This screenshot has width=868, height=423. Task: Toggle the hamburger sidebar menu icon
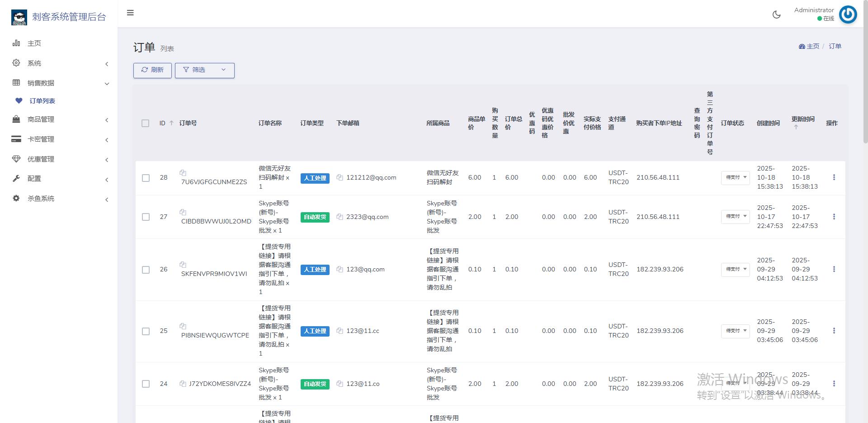[x=130, y=13]
